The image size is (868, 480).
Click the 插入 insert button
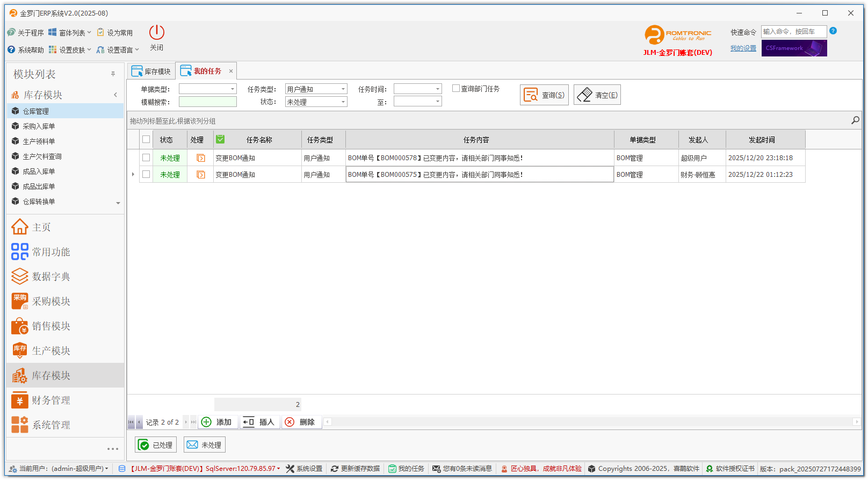(259, 422)
